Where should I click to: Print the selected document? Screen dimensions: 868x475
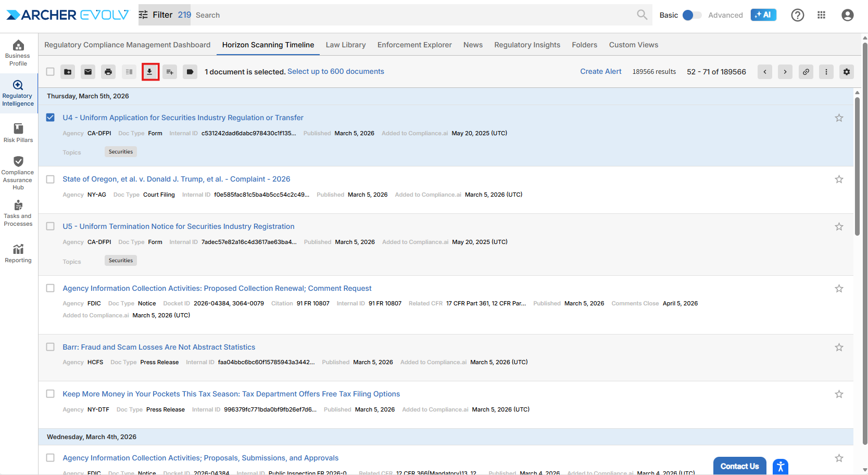(x=108, y=72)
